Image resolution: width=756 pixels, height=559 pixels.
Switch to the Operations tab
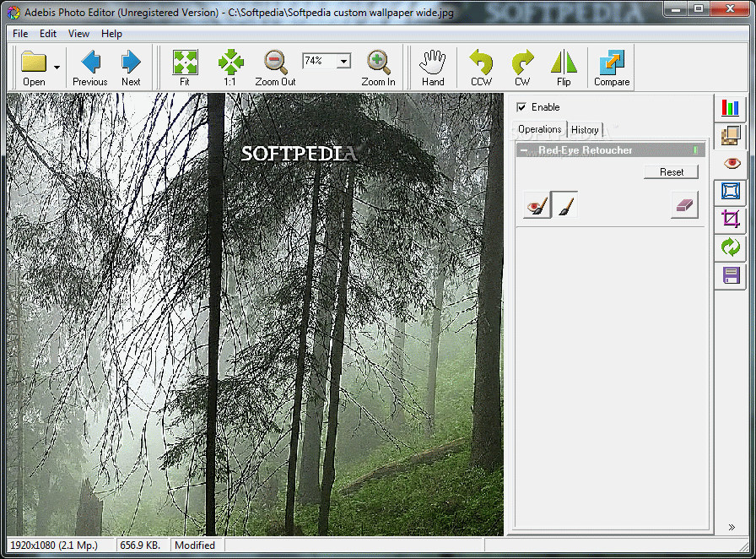click(x=539, y=129)
